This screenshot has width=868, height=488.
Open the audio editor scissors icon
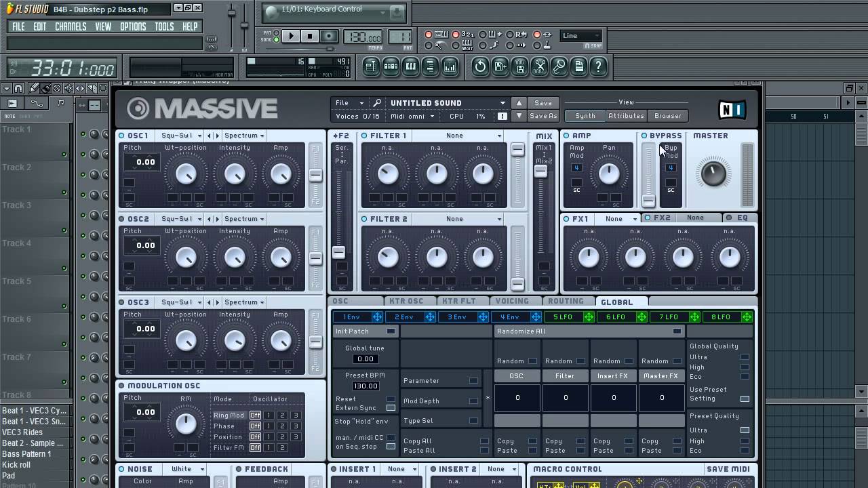[539, 66]
